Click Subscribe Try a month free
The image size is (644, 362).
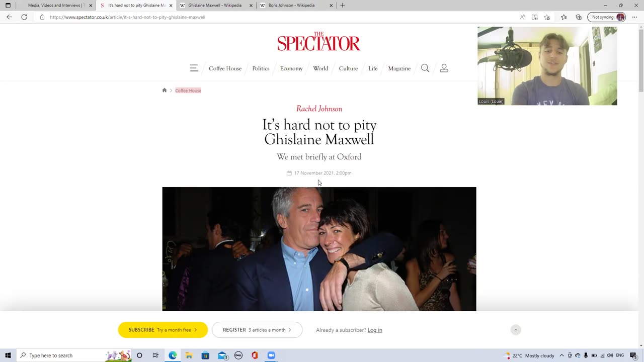point(163,330)
